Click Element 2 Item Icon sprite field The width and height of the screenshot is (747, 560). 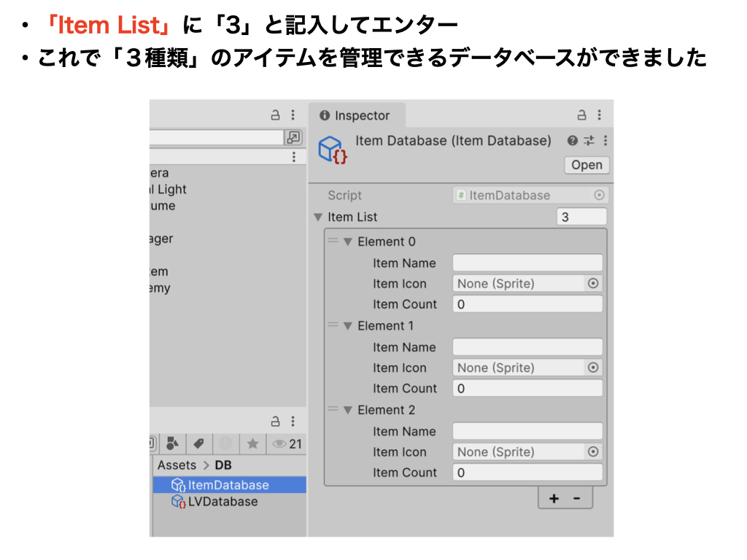click(527, 452)
